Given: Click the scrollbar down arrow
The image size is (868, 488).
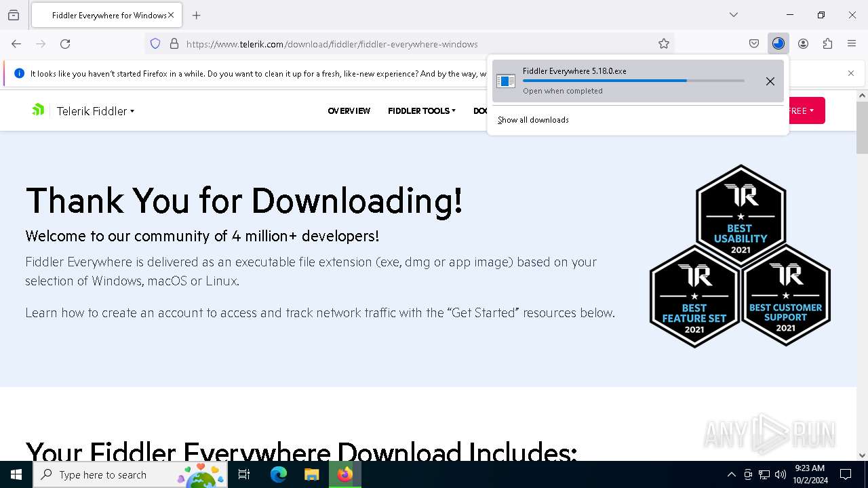Looking at the screenshot, I should point(862,455).
